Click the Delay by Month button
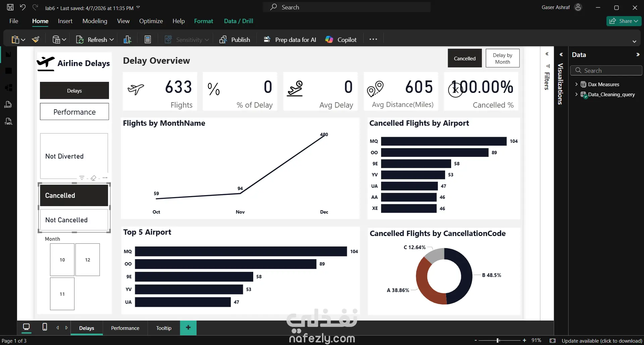 pyautogui.click(x=502, y=58)
